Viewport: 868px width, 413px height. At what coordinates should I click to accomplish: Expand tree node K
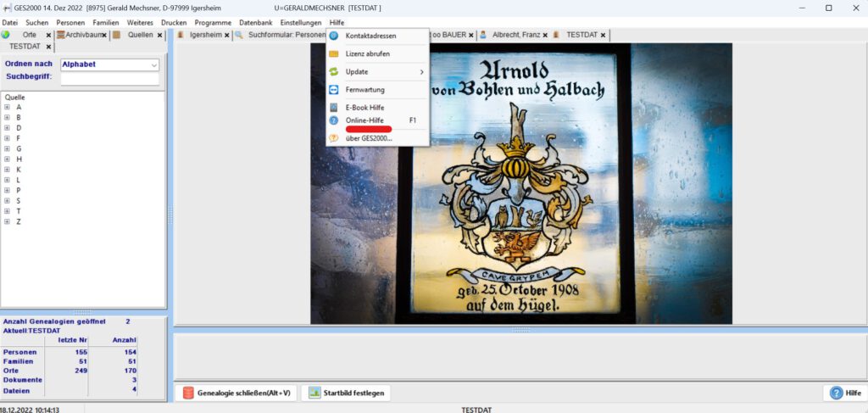click(7, 170)
